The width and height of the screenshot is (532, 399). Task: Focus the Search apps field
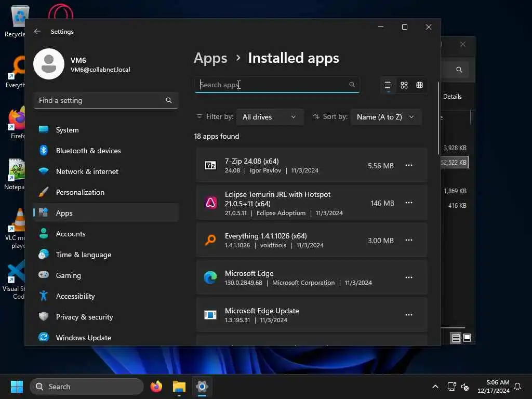[x=277, y=85]
